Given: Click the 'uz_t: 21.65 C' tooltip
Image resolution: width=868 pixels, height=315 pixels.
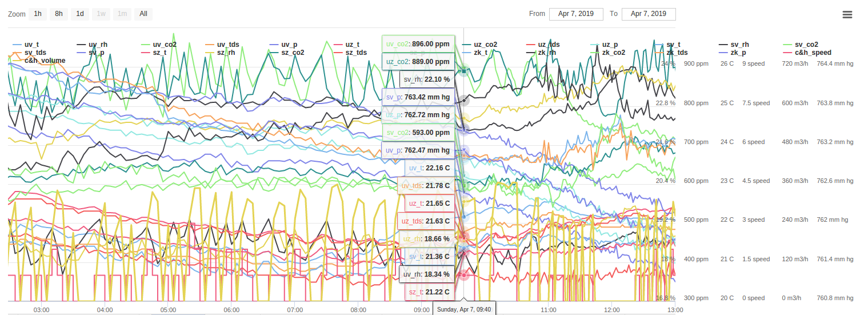Looking at the screenshot, I should (430, 203).
